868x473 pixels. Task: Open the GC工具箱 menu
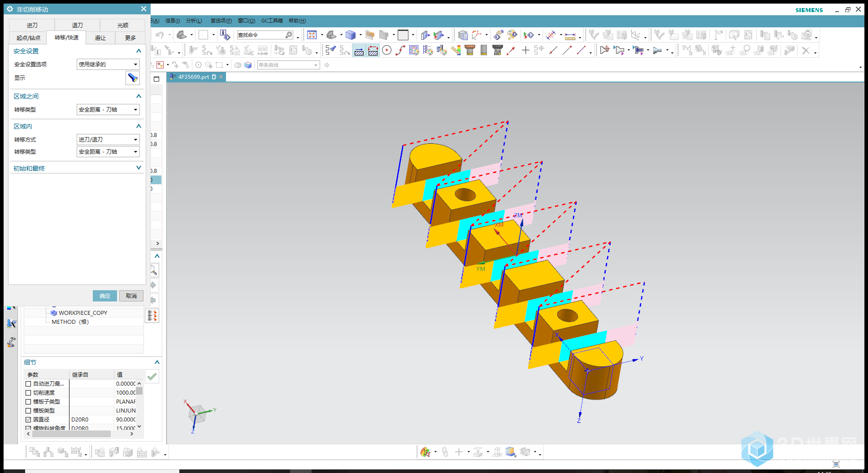pos(272,21)
